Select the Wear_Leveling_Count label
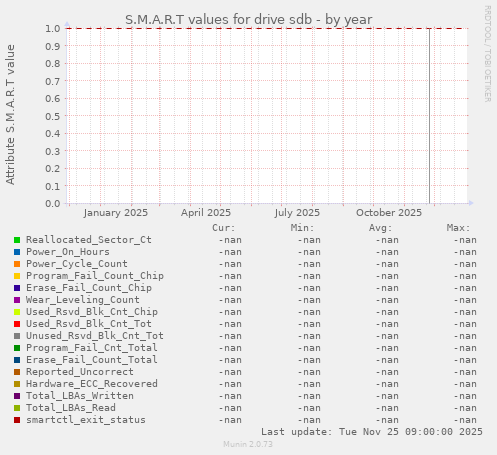 (x=83, y=300)
